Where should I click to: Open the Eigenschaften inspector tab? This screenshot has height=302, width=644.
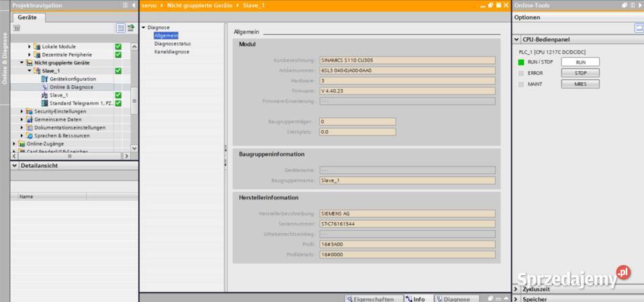tap(373, 299)
